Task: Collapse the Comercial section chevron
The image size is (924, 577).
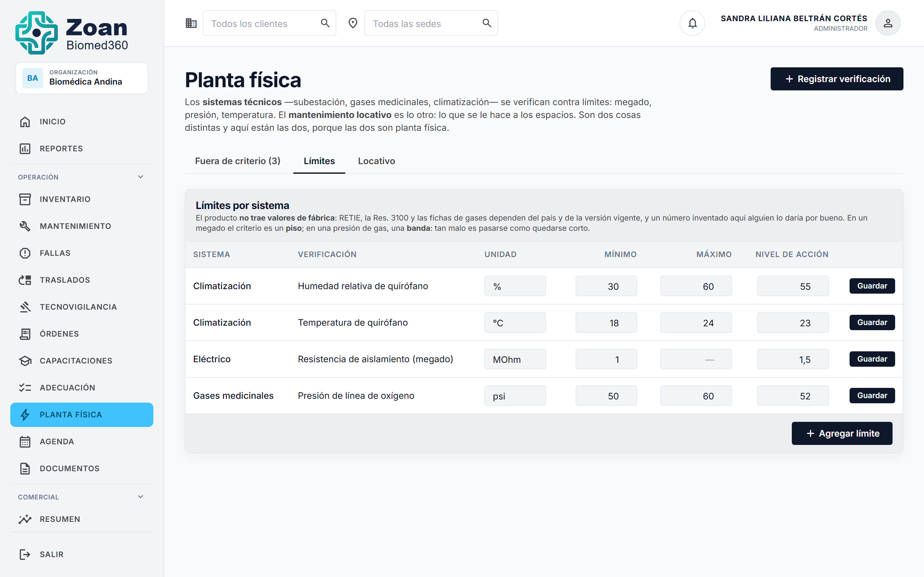Action: 141,497
